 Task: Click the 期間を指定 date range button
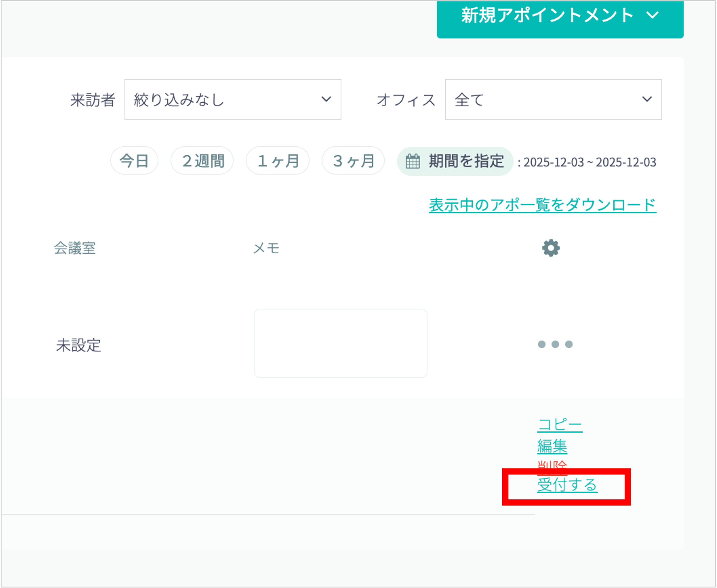(x=466, y=161)
